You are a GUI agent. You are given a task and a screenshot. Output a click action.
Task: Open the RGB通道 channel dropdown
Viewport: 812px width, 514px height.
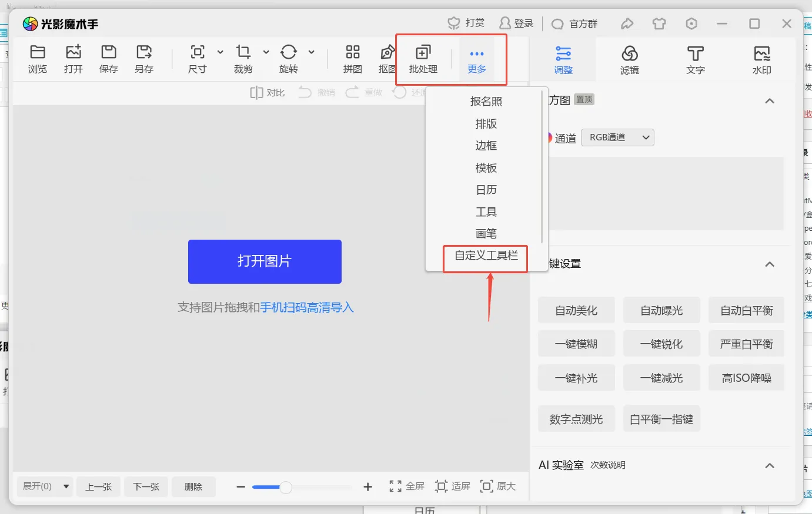[618, 137]
